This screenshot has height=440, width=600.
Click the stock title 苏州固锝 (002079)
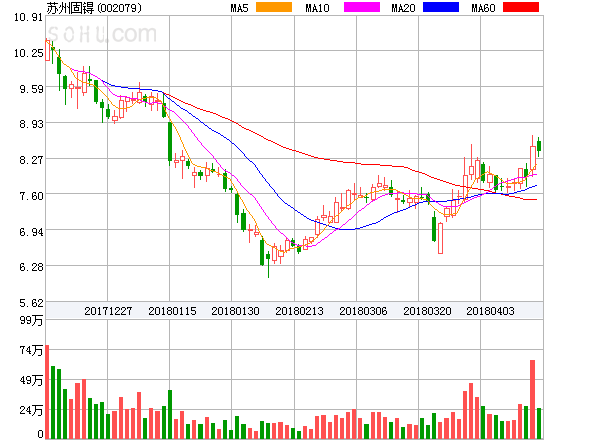click(94, 8)
